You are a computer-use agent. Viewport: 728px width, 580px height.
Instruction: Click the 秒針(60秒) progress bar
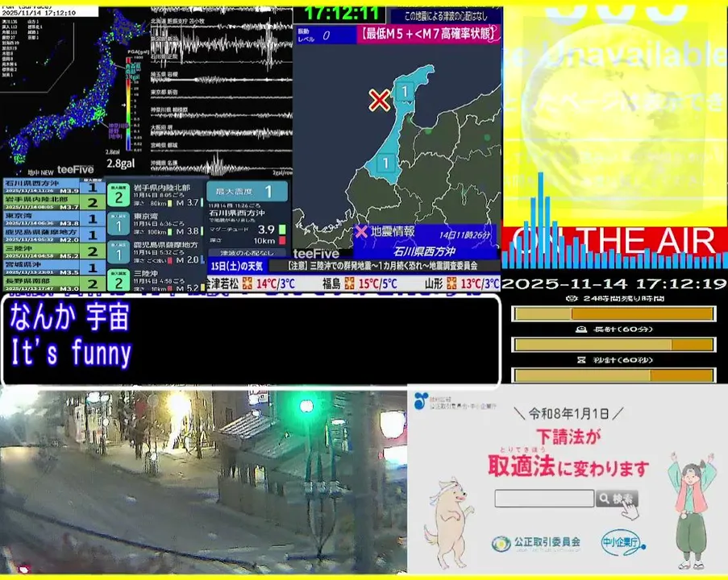coord(614,375)
